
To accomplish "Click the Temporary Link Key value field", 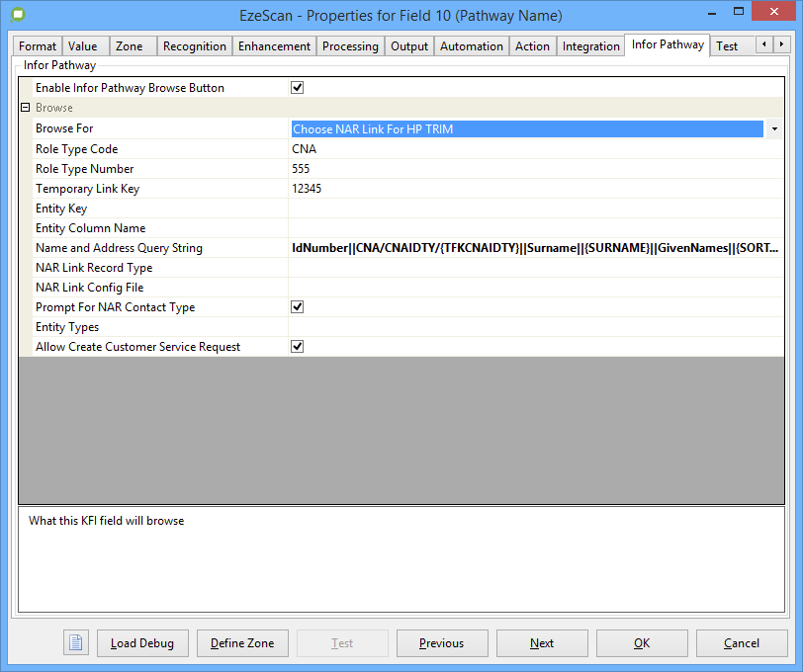I will 534,189.
